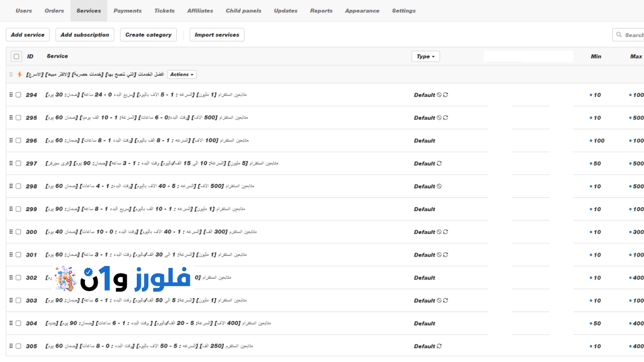Click the lightning bolt icon in category row
644x362 pixels.
[x=20, y=74]
